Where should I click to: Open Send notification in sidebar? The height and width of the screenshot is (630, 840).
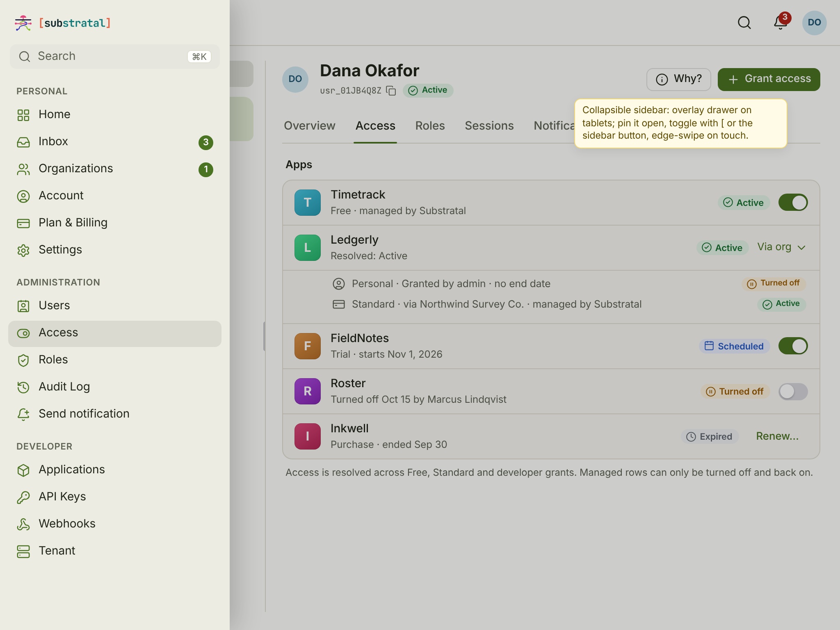point(115,414)
